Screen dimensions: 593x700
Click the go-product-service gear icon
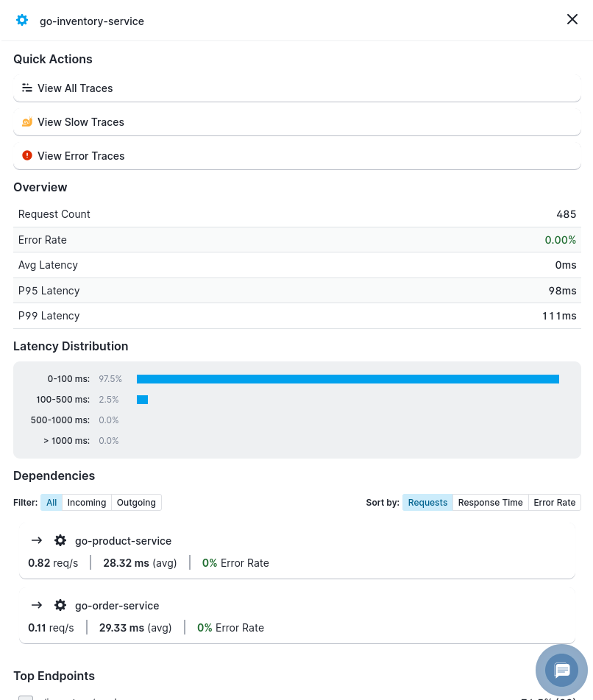point(60,540)
